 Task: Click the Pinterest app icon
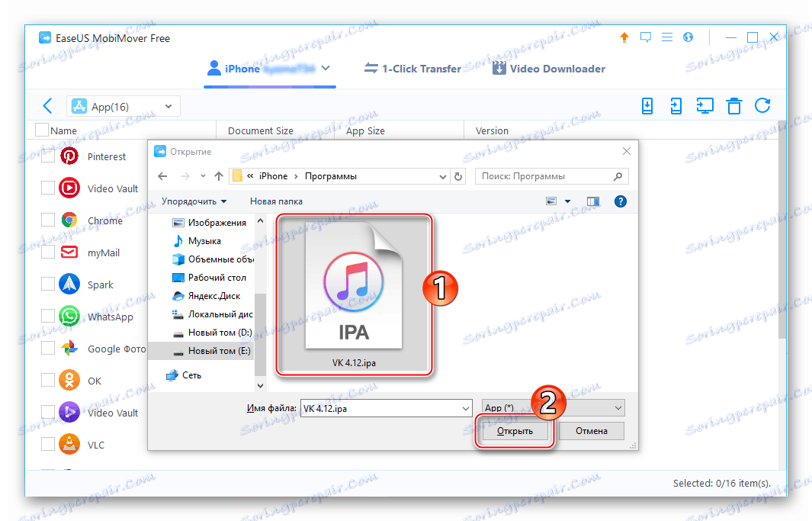click(x=69, y=156)
